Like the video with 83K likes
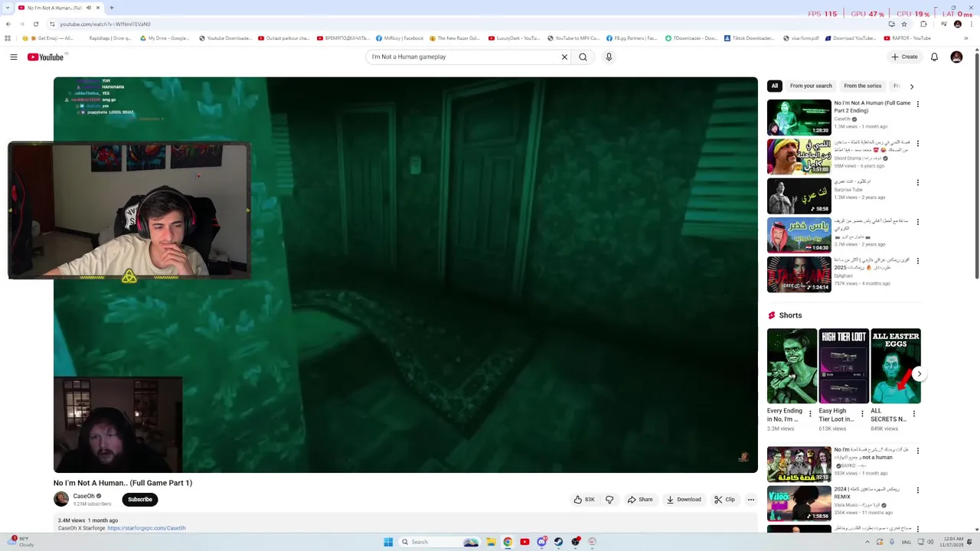The image size is (980, 551). 584,500
